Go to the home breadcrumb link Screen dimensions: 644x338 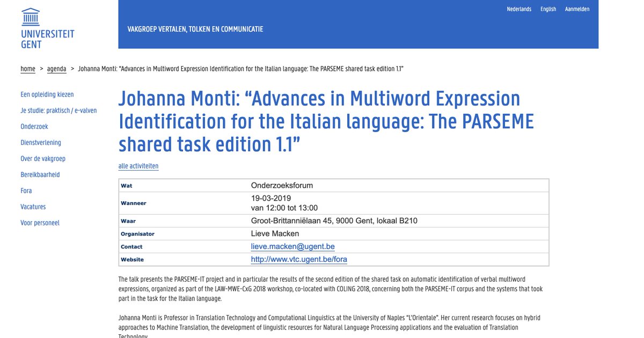27,68
